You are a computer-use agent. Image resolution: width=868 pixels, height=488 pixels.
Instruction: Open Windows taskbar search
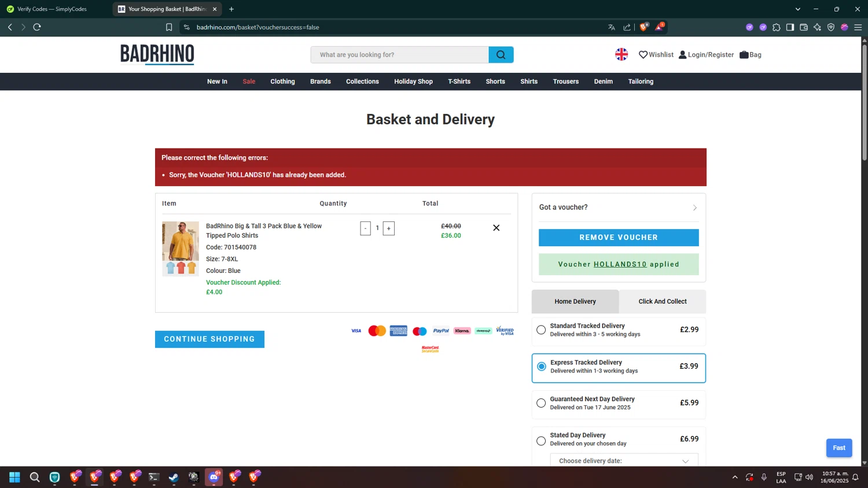pyautogui.click(x=35, y=477)
